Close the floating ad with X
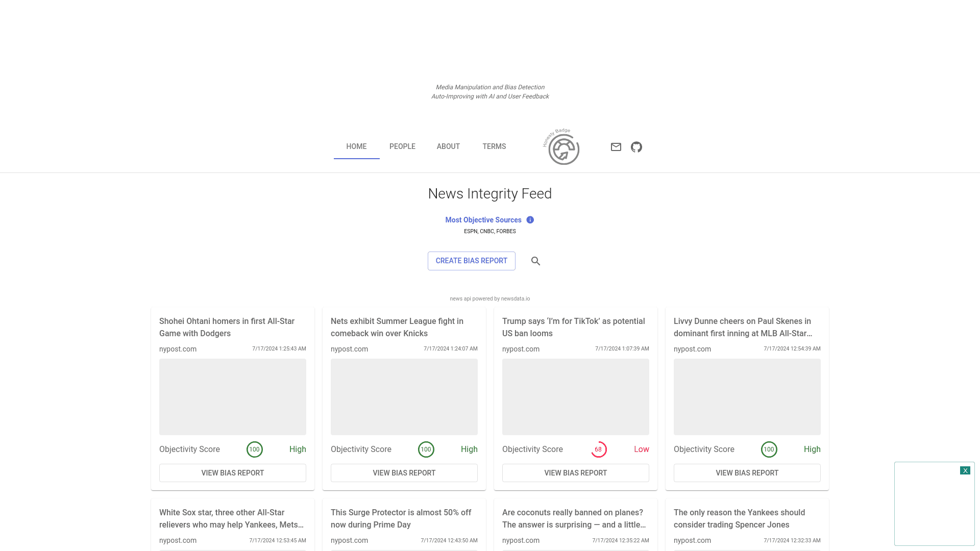Screen dimensions: 980x551 click(x=965, y=470)
